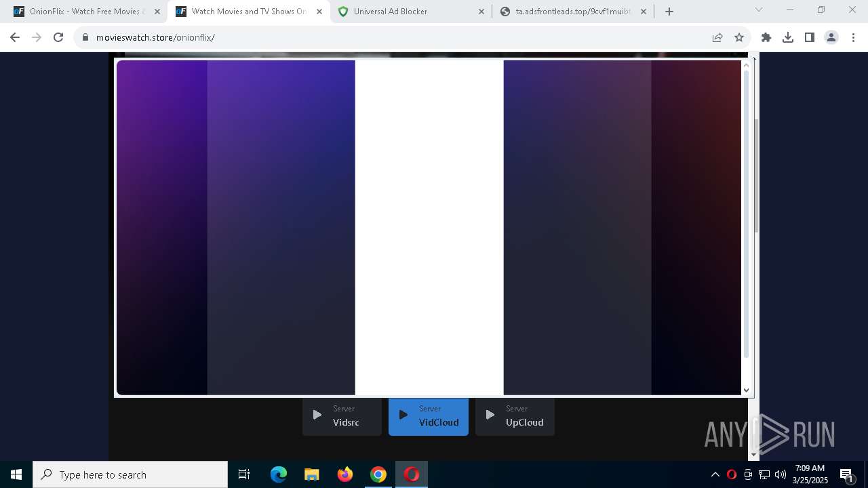This screenshot has width=868, height=488.
Task: Show hidden system tray icons
Action: [x=715, y=474]
